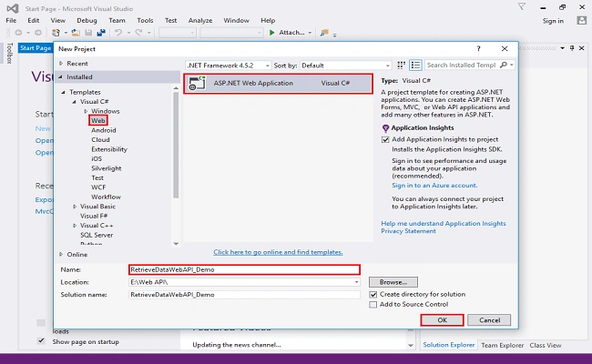Click the ASP.NET Web Application template icon
The height and width of the screenshot is (364, 592).
pos(197,83)
